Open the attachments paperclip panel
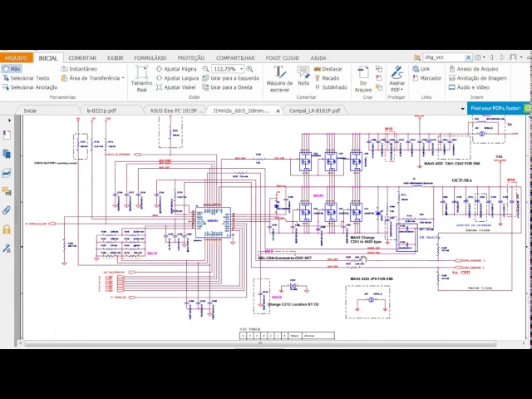This screenshot has height=399, width=532. (7, 210)
